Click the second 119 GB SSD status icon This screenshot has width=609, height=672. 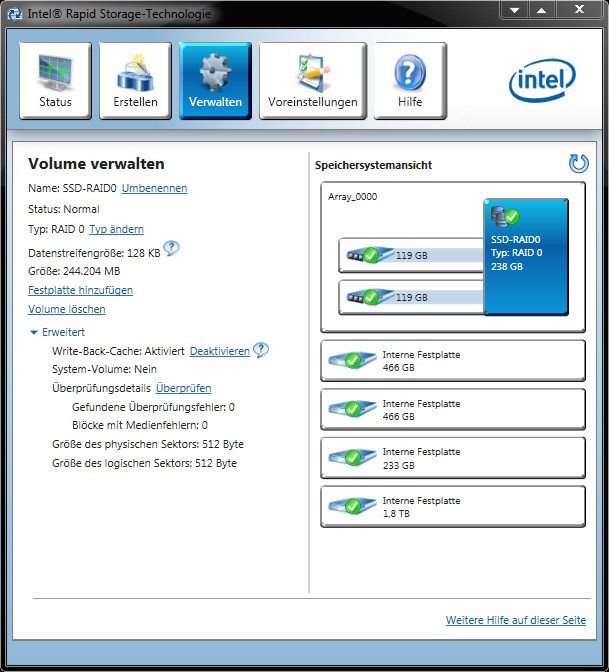click(371, 297)
